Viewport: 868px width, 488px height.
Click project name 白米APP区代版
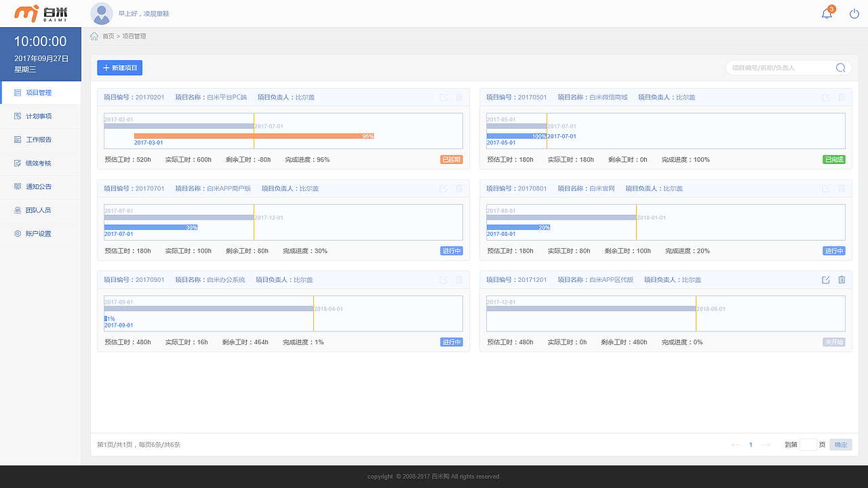click(x=611, y=280)
